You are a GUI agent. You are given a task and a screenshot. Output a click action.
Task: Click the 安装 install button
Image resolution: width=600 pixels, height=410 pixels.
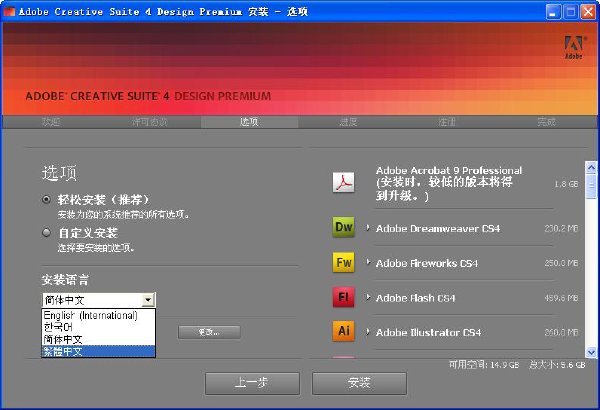pos(359,383)
